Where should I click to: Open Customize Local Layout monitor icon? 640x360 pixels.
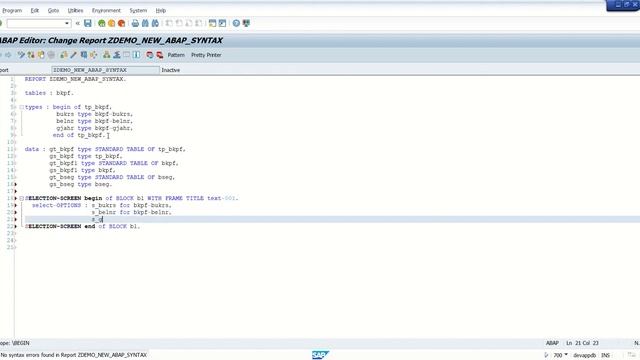point(246,23)
